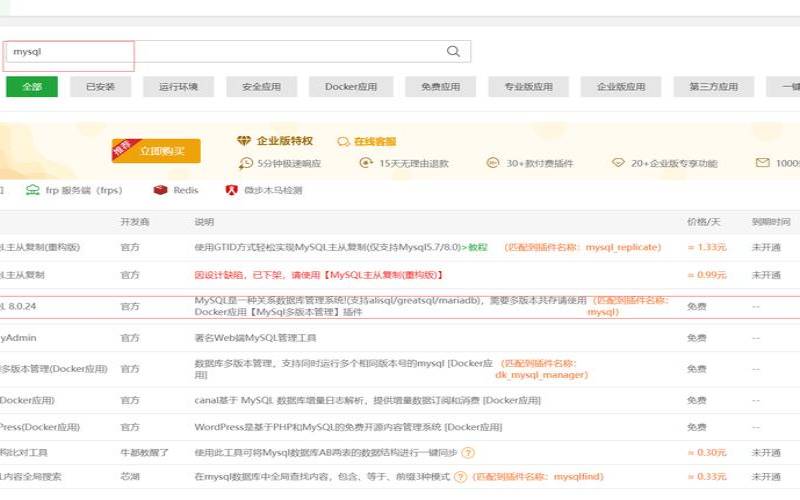
Task: Switch to the 第三方应用 tab
Action: 713,87
